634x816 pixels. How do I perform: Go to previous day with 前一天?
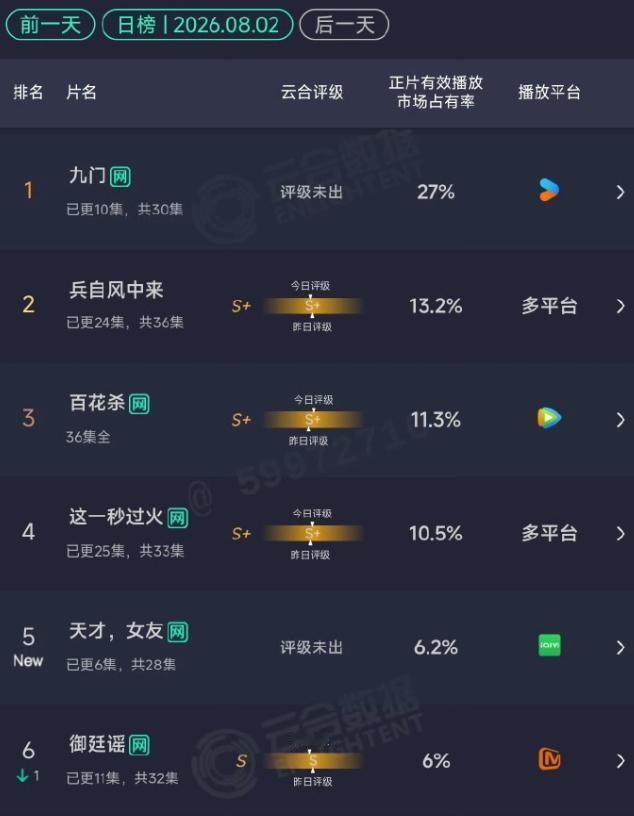tap(50, 24)
